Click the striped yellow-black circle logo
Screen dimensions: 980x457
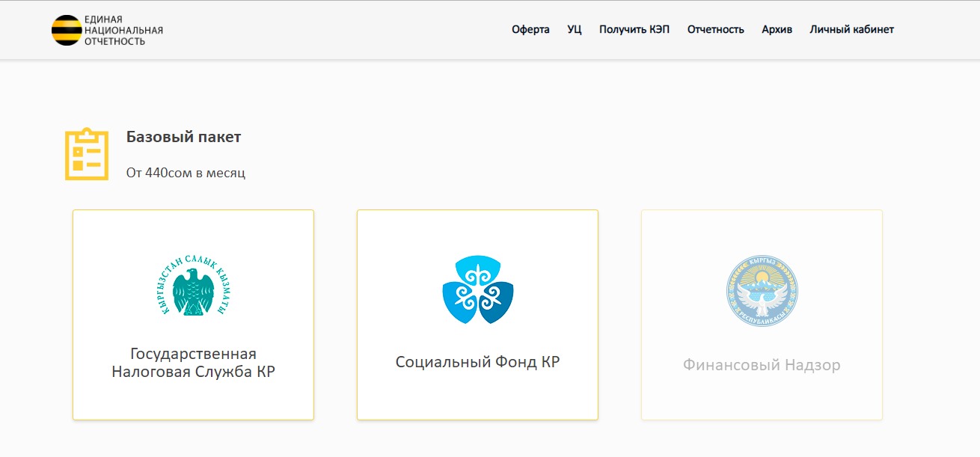pyautogui.click(x=66, y=30)
